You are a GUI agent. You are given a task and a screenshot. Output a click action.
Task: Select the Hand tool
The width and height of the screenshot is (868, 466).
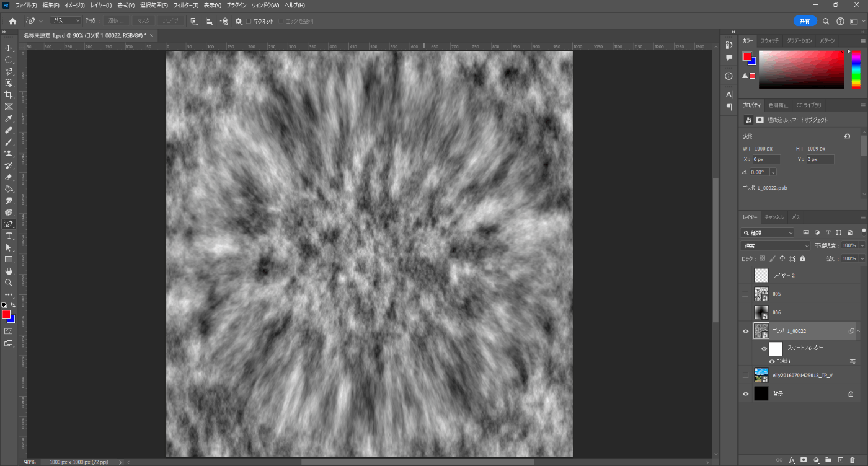(9, 271)
